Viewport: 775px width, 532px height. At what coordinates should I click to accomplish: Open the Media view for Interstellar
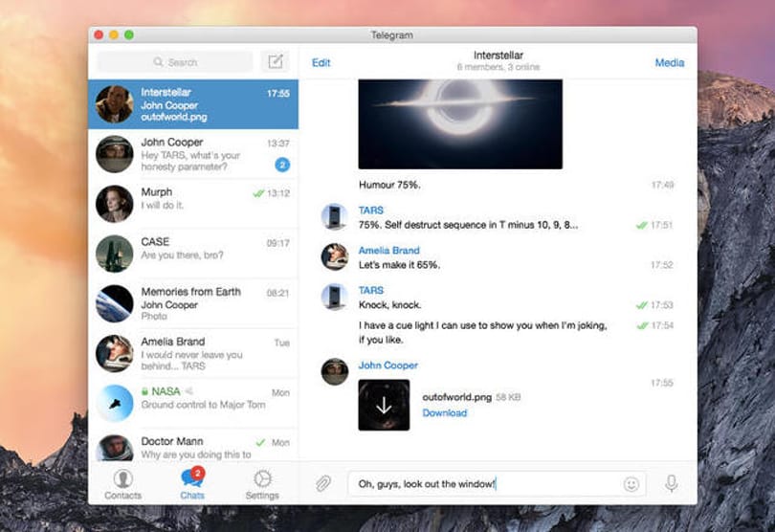(669, 63)
